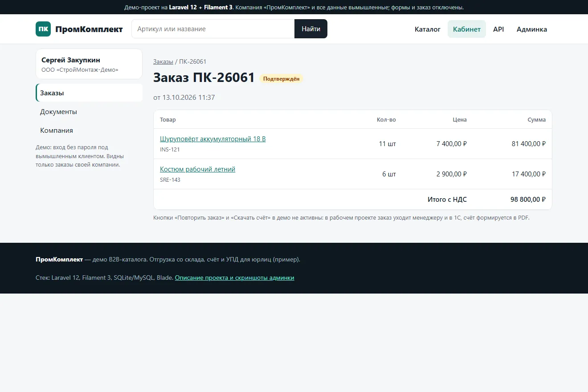Click the sum 81 400,00 ₽
Image resolution: width=588 pixels, height=392 pixels.
[x=529, y=144]
